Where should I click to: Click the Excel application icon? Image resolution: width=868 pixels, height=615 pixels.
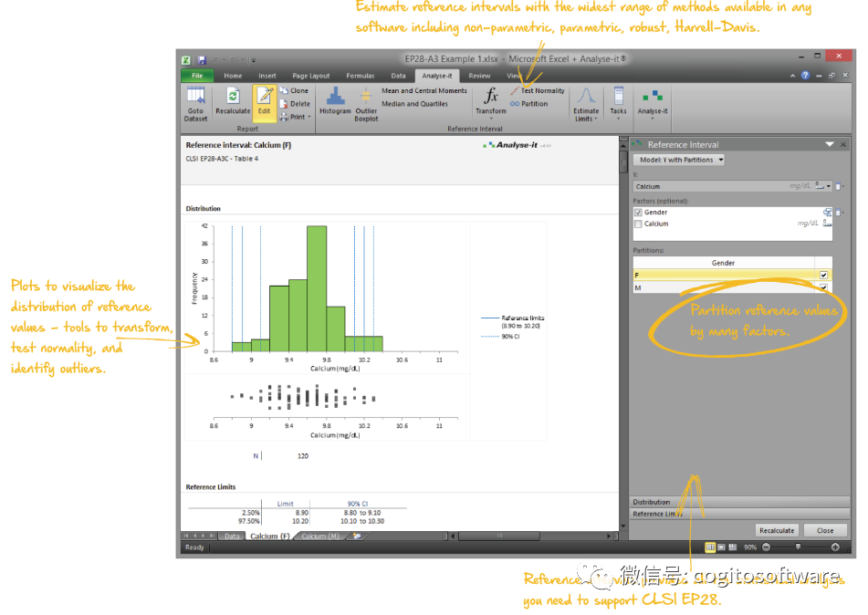(186, 60)
